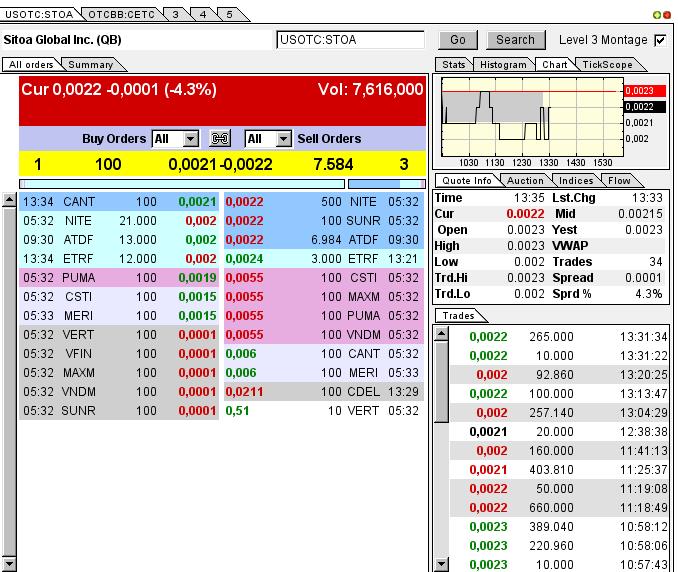678x572 pixels.
Task: Show the Indices tab
Action: coord(576,181)
